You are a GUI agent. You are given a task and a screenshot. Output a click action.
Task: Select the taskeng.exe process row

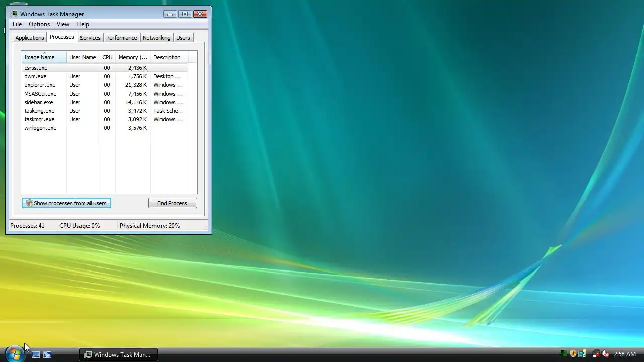(x=105, y=111)
